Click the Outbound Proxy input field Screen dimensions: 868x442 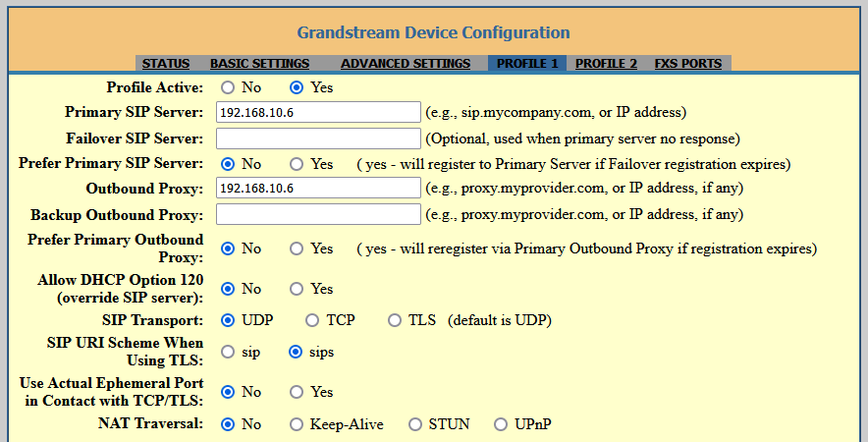[317, 188]
